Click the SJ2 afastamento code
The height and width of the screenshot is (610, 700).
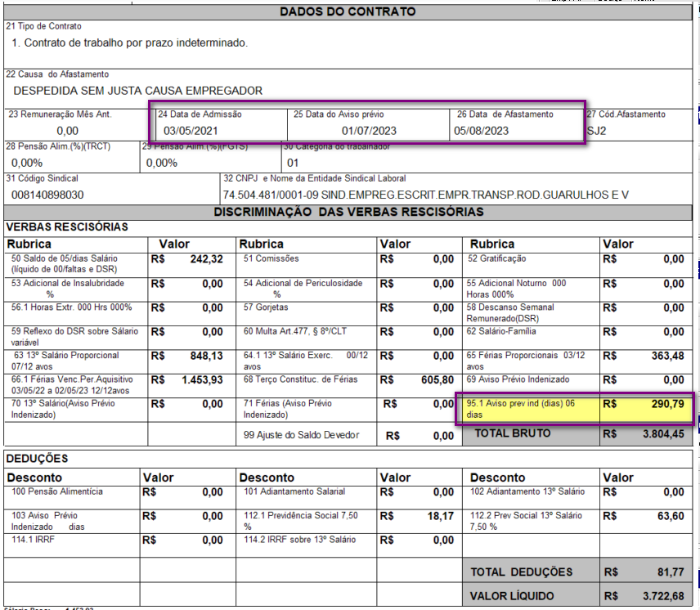click(x=597, y=131)
